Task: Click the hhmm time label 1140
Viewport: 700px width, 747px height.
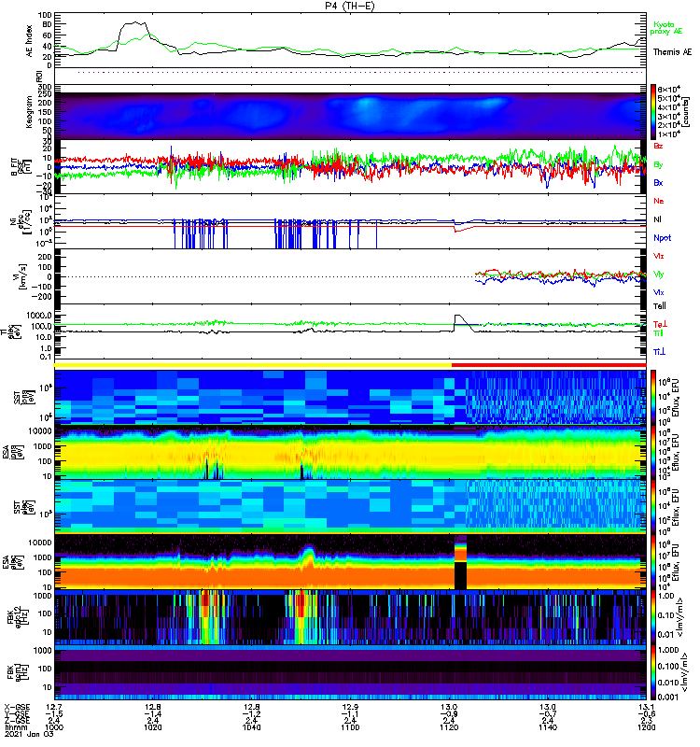Action: click(x=548, y=727)
